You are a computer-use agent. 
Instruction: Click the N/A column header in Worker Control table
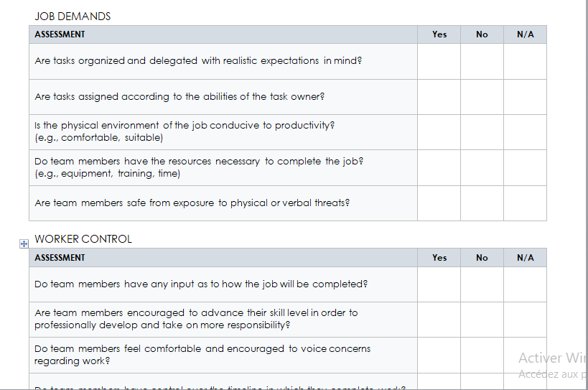click(x=525, y=258)
